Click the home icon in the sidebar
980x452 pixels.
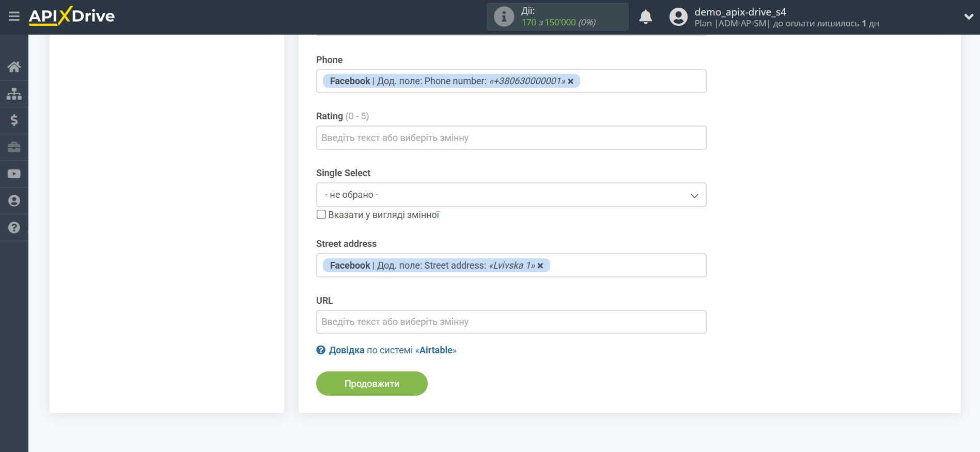14,67
